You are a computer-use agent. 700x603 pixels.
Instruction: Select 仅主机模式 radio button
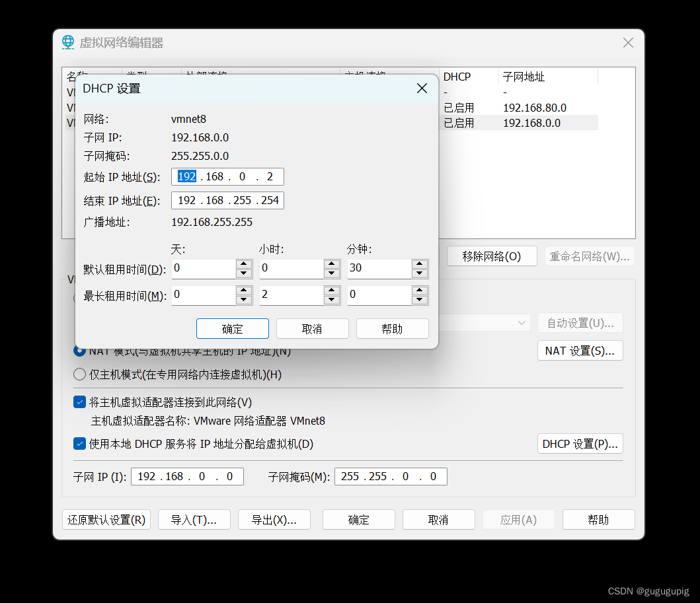[79, 374]
